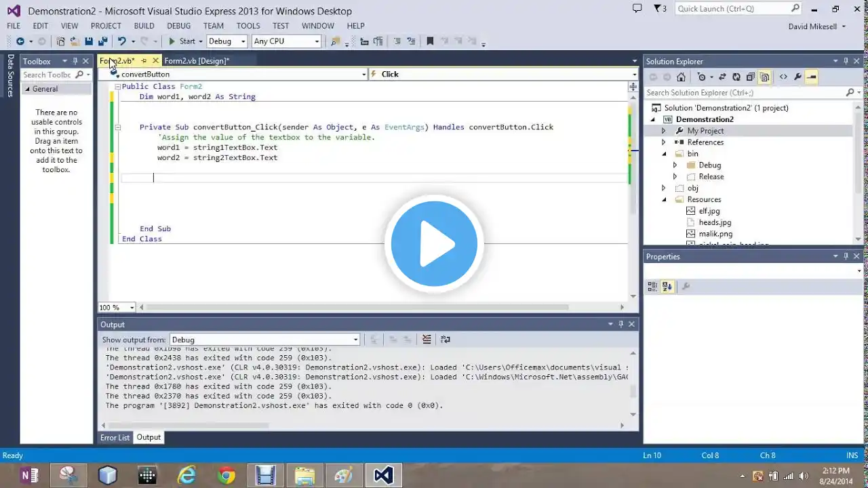Start debugging with the green Start button

click(182, 41)
